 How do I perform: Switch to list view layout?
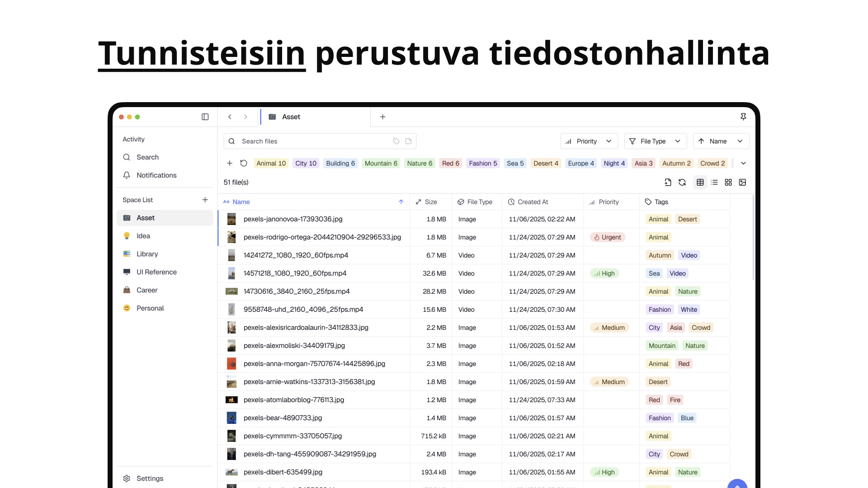714,183
